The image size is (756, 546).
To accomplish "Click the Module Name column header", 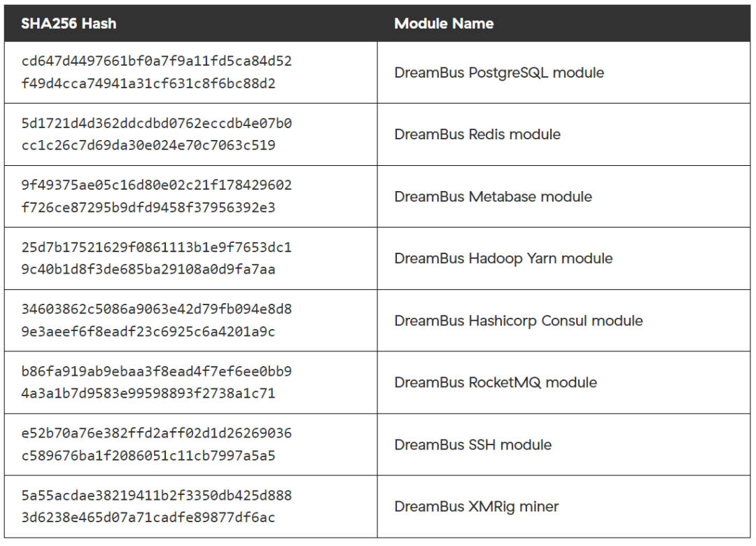I will tap(444, 23).
